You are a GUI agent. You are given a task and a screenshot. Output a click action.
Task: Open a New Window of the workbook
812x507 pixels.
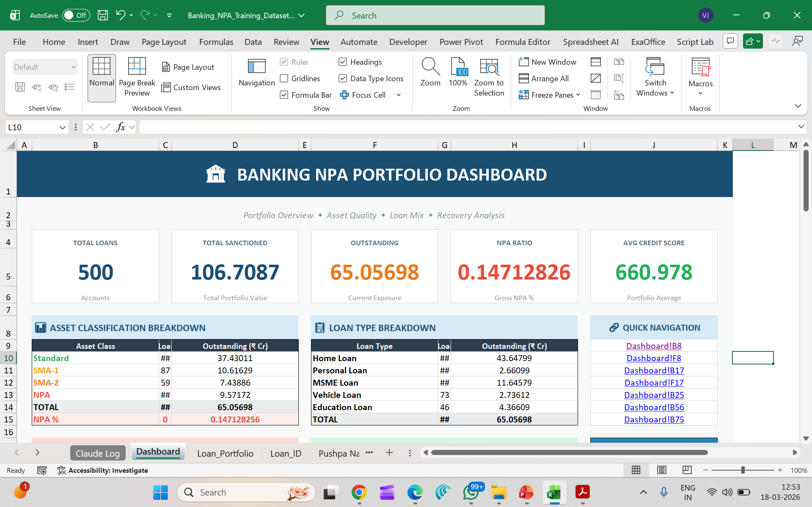click(548, 62)
